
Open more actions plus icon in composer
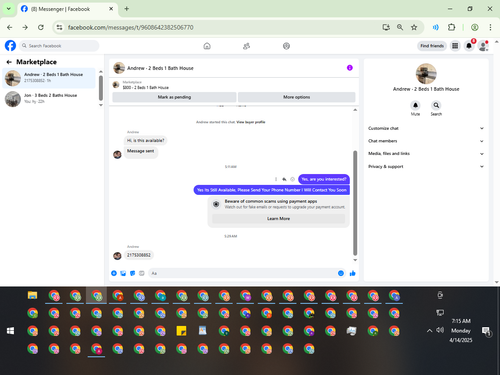[114, 273]
